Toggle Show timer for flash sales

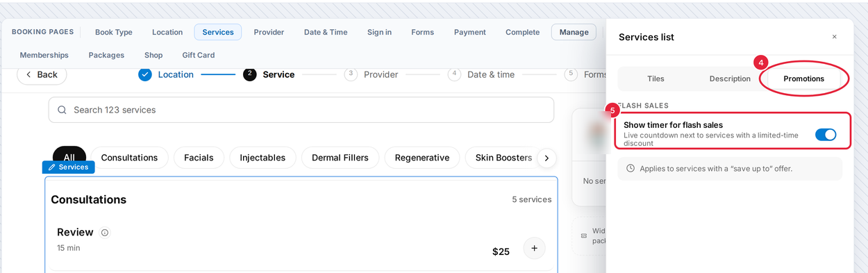click(x=826, y=135)
